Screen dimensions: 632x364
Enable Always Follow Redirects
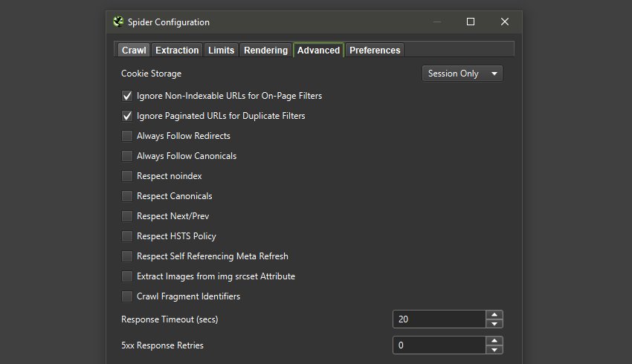click(127, 136)
